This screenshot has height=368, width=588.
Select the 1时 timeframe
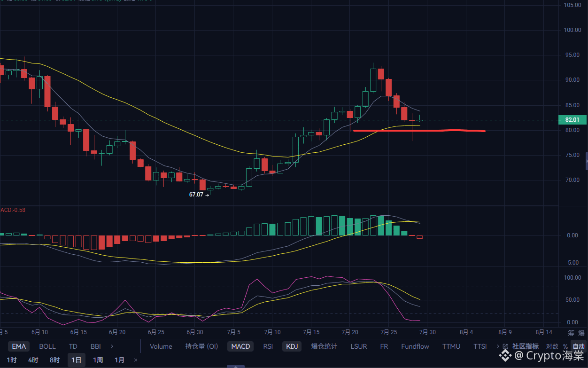[12, 360]
